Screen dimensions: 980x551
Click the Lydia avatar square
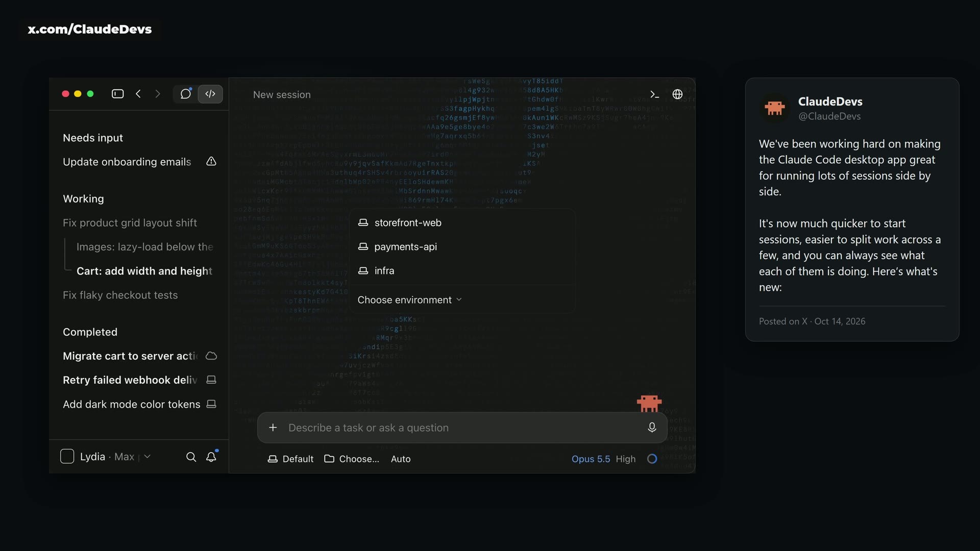pos(67,457)
